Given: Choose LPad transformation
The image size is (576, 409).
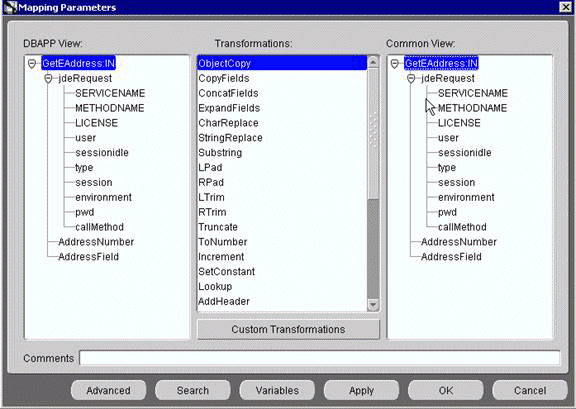Looking at the screenshot, I should coord(282,168).
